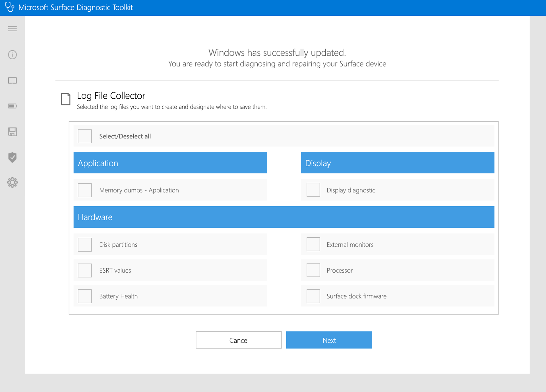
Task: Click the stethoscope app logo icon
Action: click(10, 7)
